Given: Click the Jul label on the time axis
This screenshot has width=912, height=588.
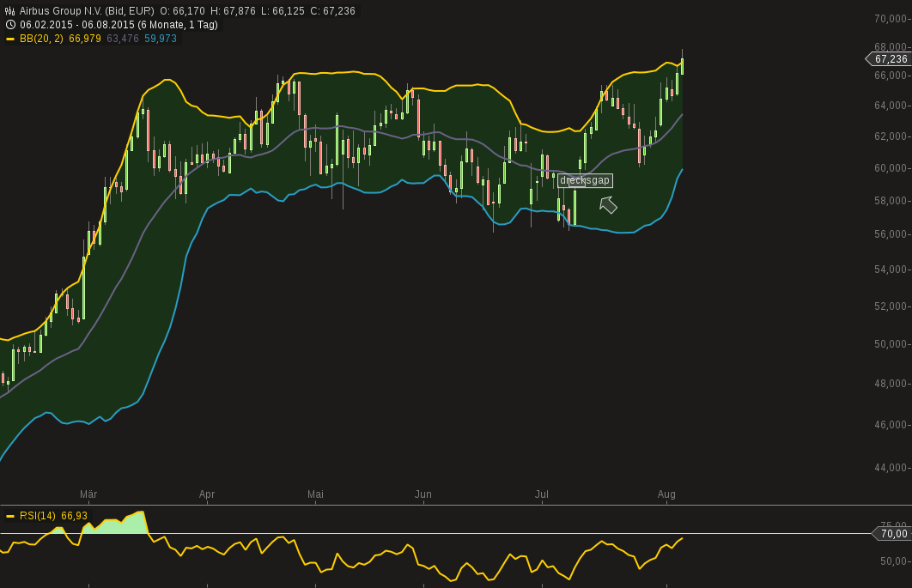Looking at the screenshot, I should pyautogui.click(x=542, y=494).
